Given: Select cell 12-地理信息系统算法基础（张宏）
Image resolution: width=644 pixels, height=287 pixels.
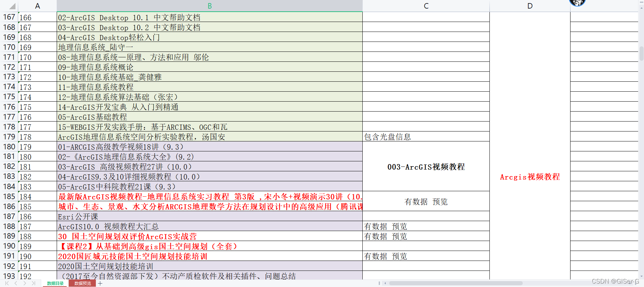Looking at the screenshot, I should point(210,97).
